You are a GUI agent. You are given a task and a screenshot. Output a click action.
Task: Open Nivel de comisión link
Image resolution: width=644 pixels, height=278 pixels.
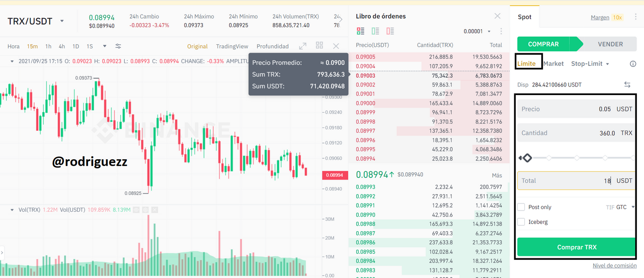point(615,265)
